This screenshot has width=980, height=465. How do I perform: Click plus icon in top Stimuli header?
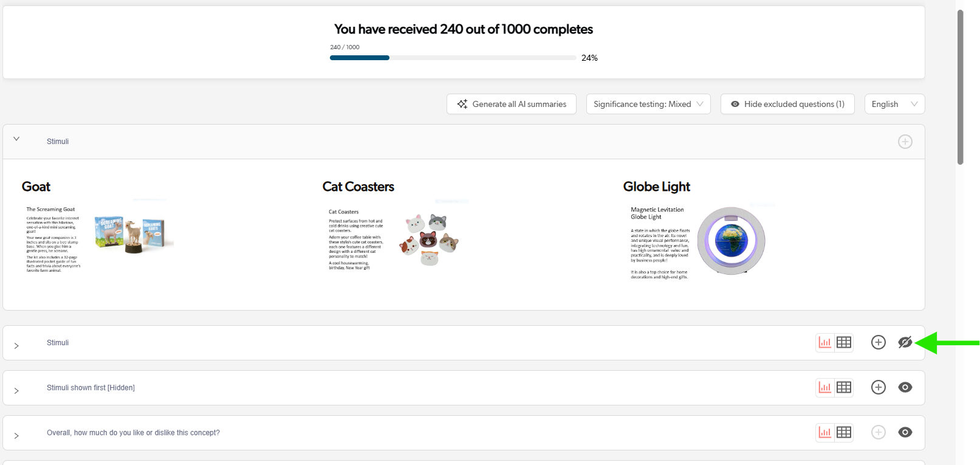tap(905, 142)
